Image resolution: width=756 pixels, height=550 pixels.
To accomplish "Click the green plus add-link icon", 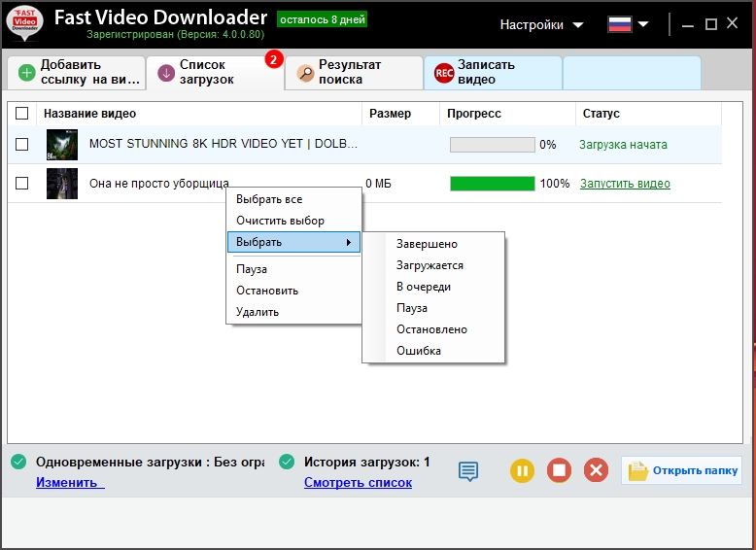I will [26, 73].
